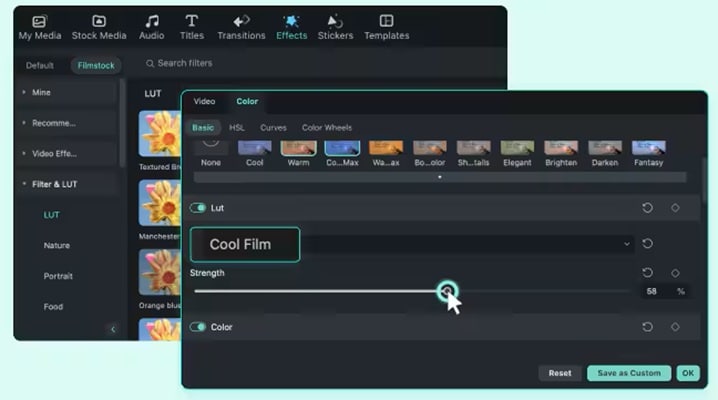Screen dimensions: 718x400
Task: Apply the Sh...tails preset
Action: click(x=473, y=153)
